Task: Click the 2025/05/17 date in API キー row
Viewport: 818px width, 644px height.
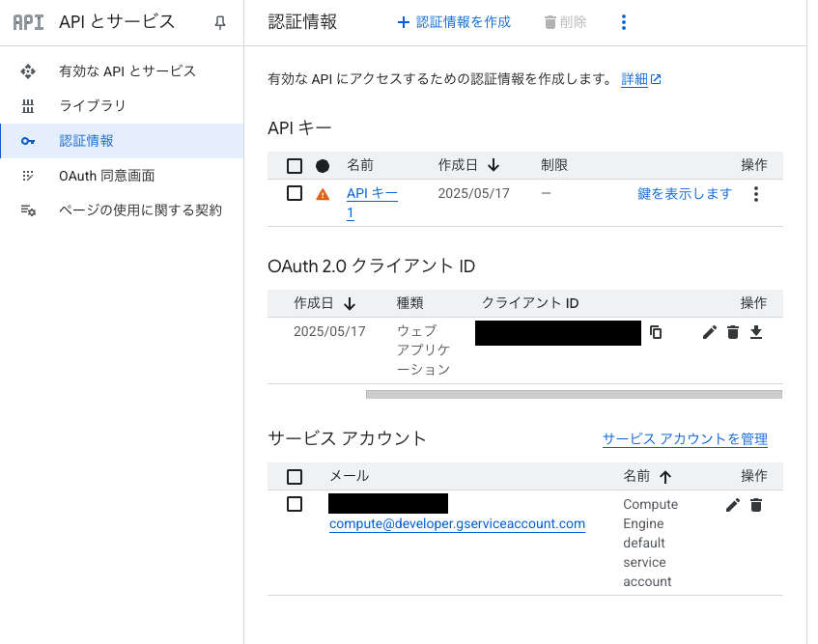Action: click(x=473, y=193)
